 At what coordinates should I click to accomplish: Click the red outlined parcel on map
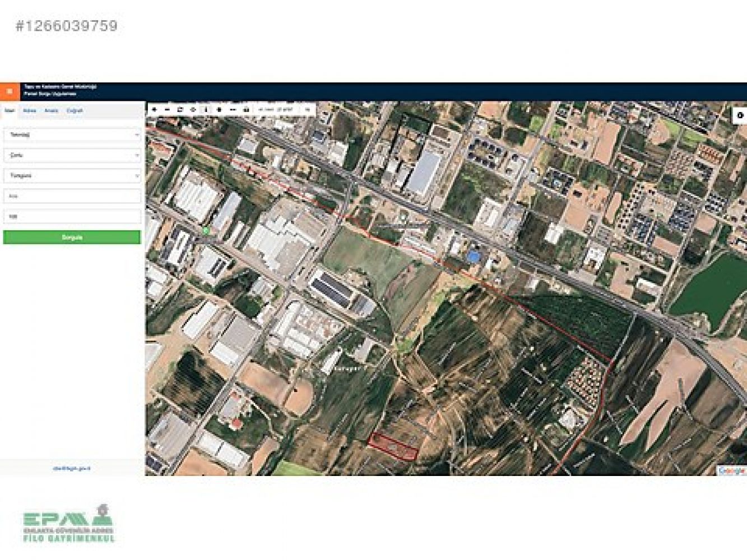click(x=393, y=446)
